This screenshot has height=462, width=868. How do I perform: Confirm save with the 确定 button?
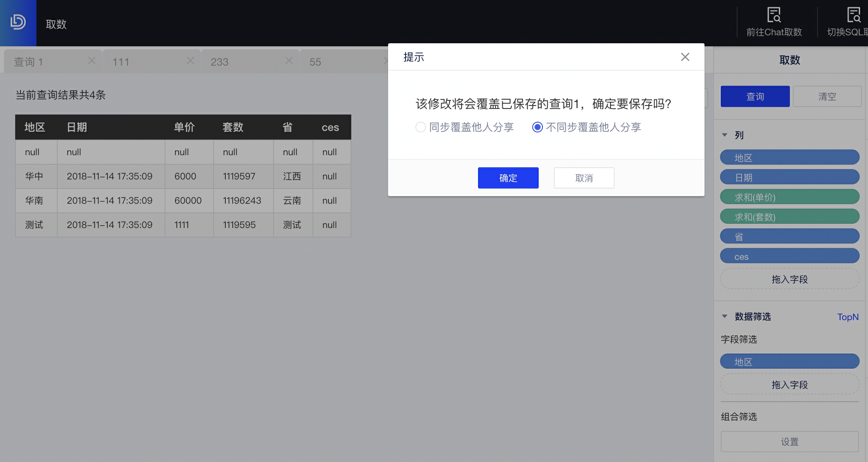508,178
